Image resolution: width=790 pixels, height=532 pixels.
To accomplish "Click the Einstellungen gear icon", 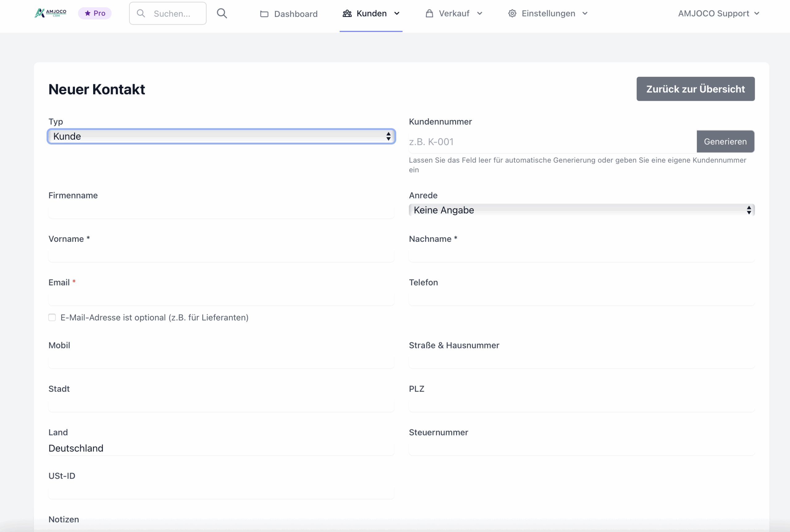I will click(x=512, y=13).
